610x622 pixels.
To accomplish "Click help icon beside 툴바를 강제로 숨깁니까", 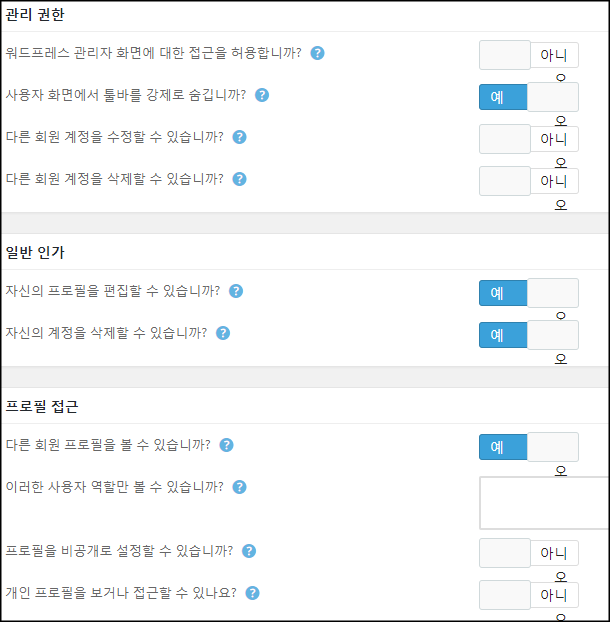I will coord(262,95).
